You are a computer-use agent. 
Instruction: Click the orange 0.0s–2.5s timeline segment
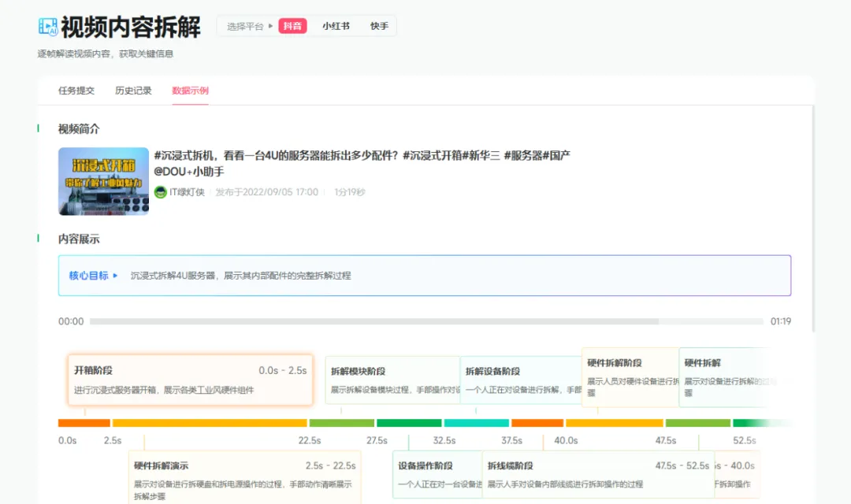click(x=84, y=423)
